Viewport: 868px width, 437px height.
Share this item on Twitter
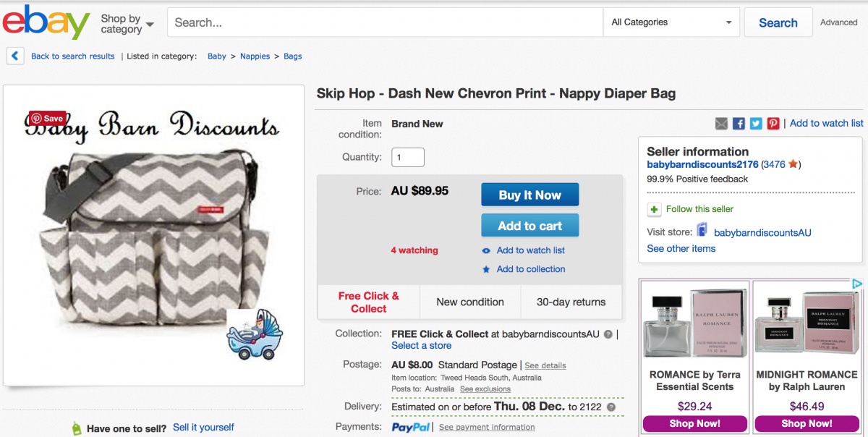point(756,124)
